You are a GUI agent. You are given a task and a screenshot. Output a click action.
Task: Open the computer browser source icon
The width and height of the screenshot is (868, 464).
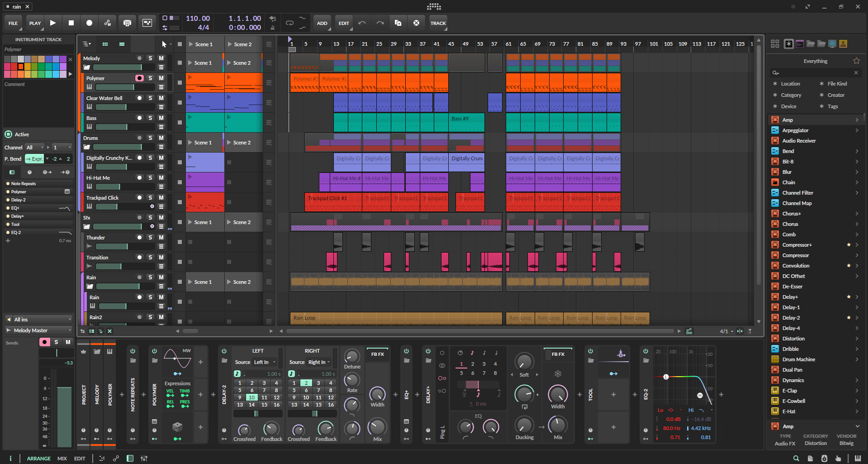(832, 43)
